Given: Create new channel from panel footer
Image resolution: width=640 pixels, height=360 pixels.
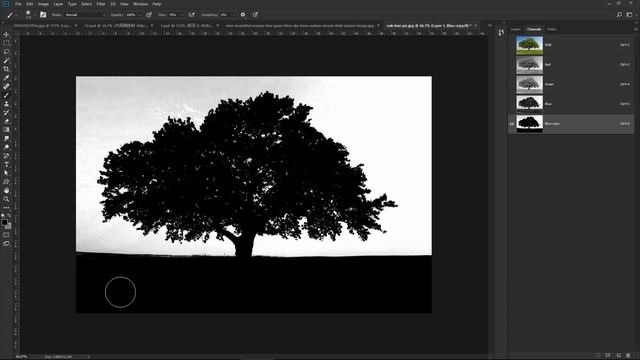Looking at the screenshot, I should point(618,356).
